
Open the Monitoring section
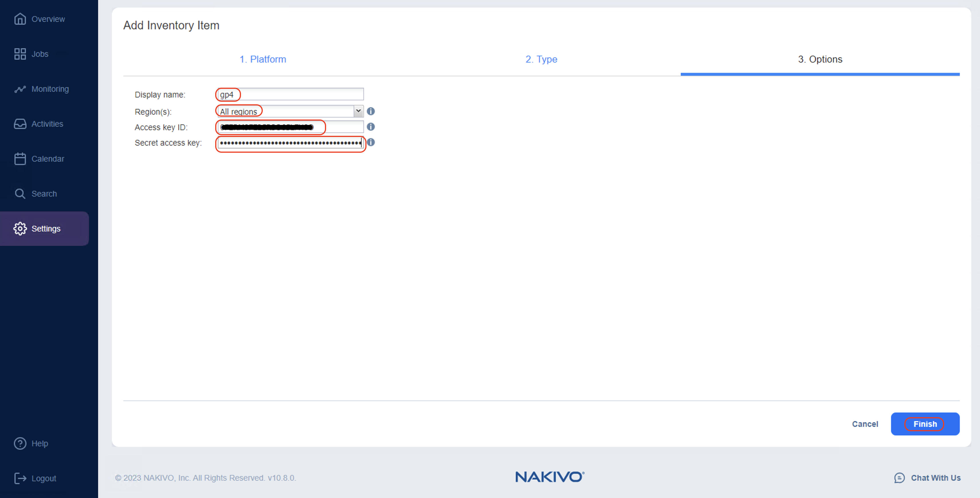[x=50, y=89]
